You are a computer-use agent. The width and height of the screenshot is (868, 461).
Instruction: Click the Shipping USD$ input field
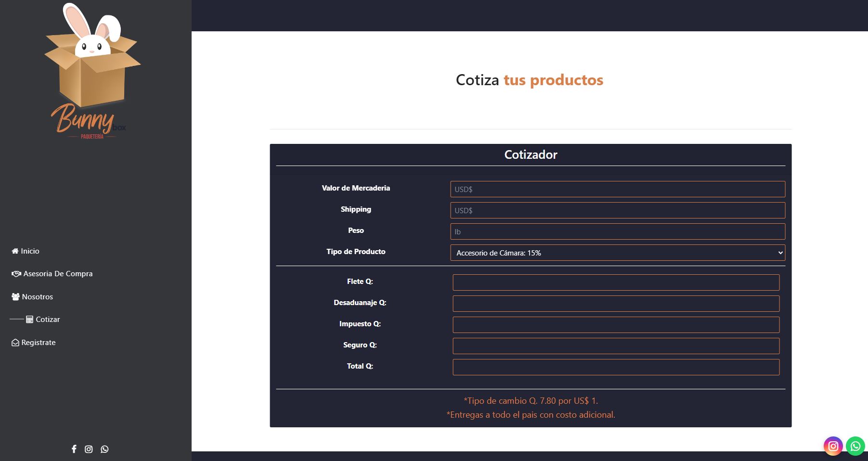617,210
